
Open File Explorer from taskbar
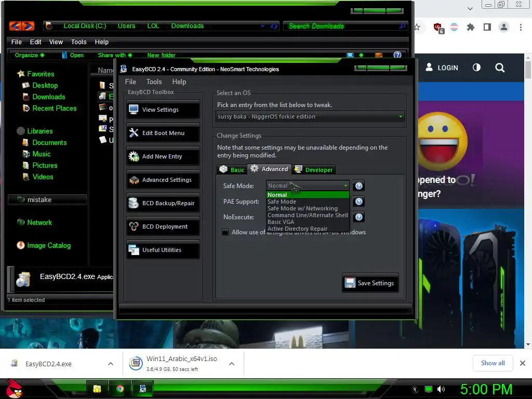point(97,389)
